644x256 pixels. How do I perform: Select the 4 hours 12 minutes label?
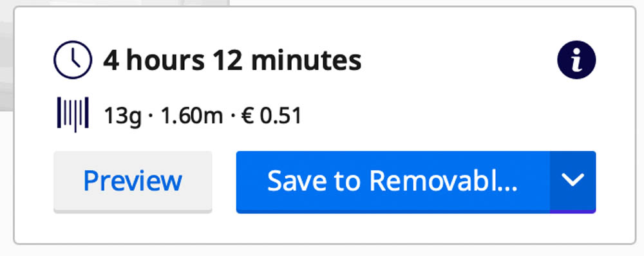(x=232, y=60)
